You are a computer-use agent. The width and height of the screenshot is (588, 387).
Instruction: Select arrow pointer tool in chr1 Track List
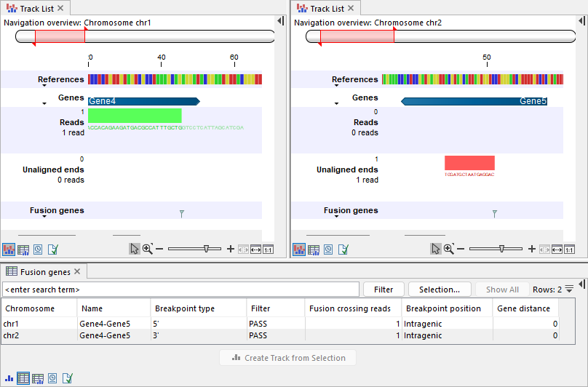point(134,249)
